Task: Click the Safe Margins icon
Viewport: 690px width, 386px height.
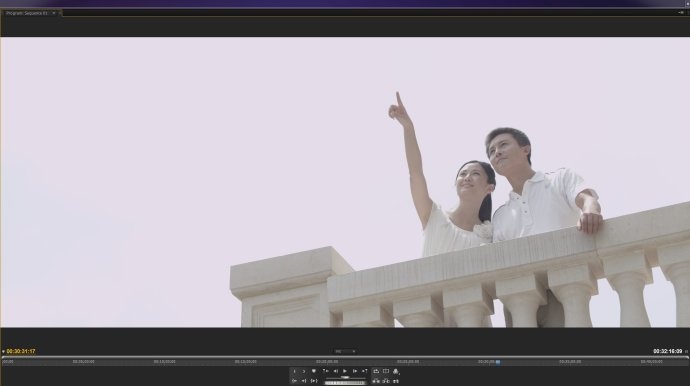Action: (x=386, y=371)
